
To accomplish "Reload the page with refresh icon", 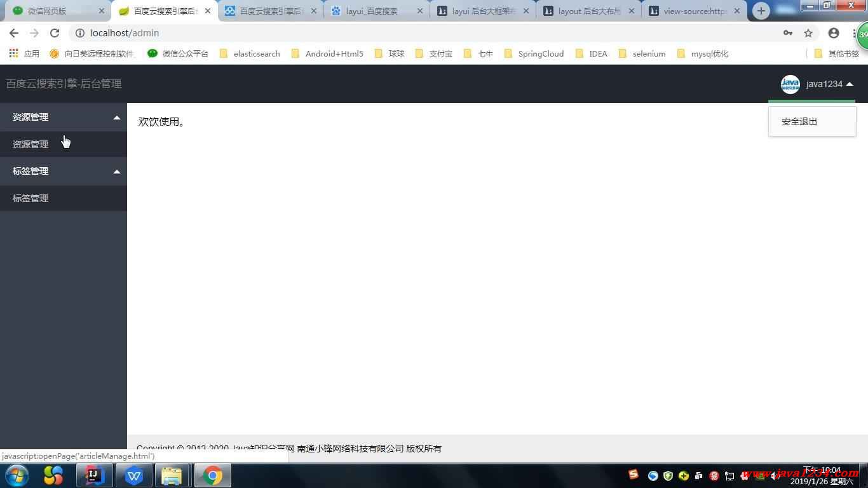I will 55,33.
